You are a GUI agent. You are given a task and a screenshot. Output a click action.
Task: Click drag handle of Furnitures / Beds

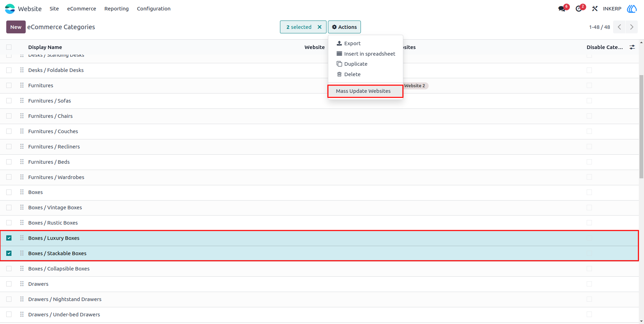pos(22,162)
